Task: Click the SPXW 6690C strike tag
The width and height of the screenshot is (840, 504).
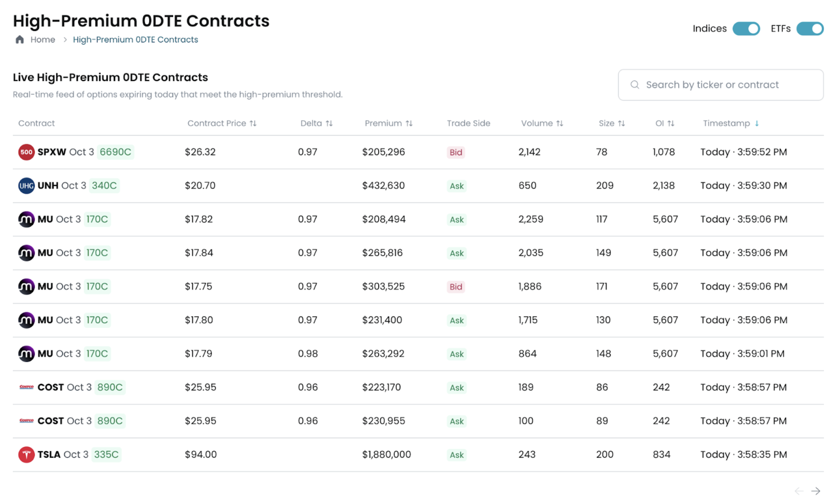Action: coord(115,152)
